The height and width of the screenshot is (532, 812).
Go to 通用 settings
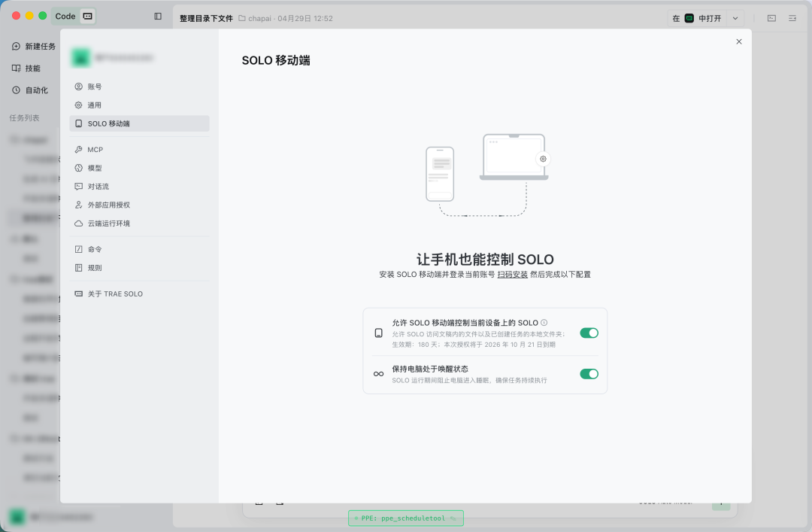(x=139, y=105)
